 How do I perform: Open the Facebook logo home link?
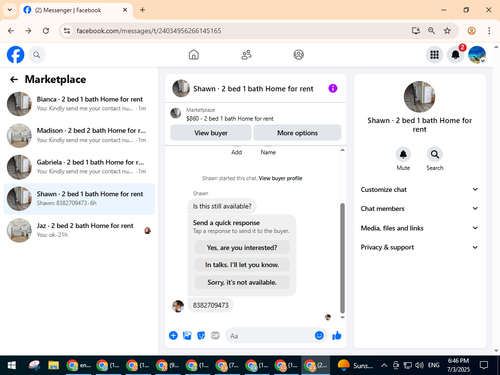pyautogui.click(x=15, y=55)
